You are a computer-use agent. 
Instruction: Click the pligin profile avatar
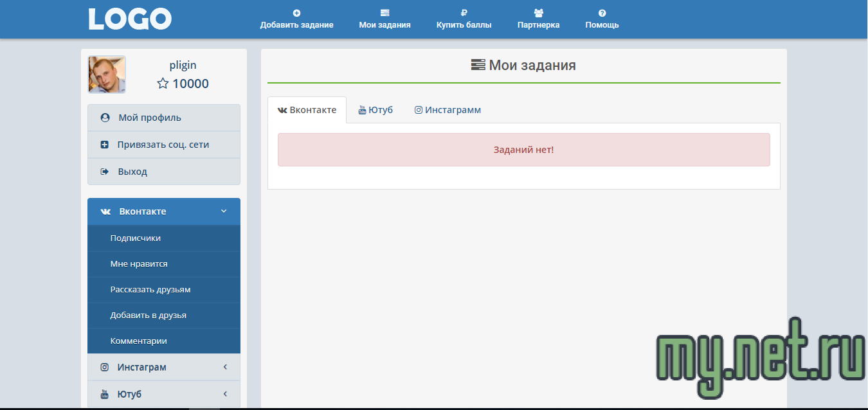pyautogui.click(x=107, y=75)
